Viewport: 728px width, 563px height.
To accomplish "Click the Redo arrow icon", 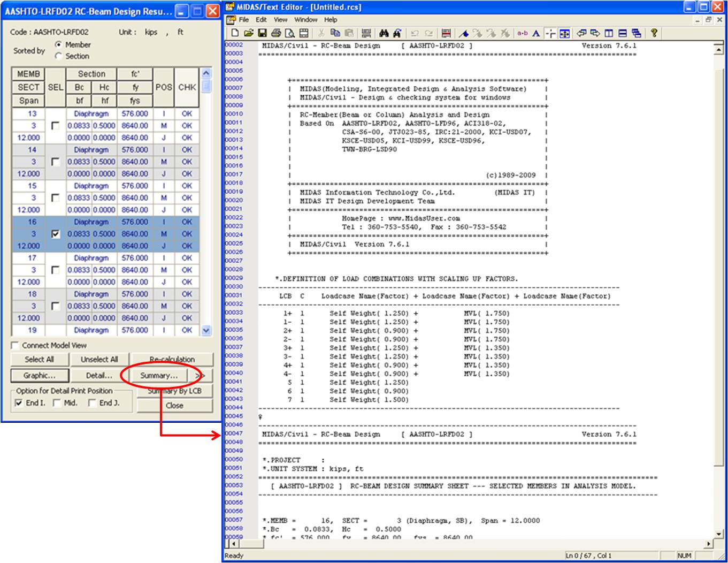I will point(429,33).
